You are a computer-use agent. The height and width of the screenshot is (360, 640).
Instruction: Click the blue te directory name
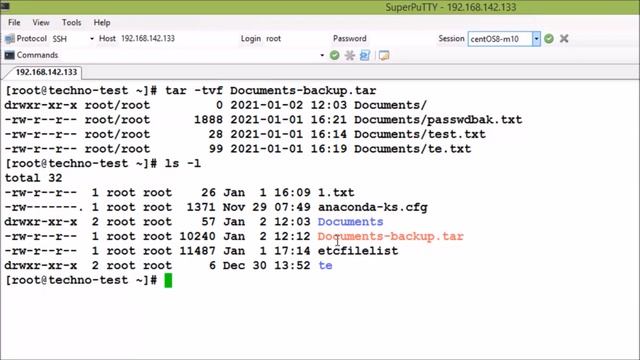point(325,265)
